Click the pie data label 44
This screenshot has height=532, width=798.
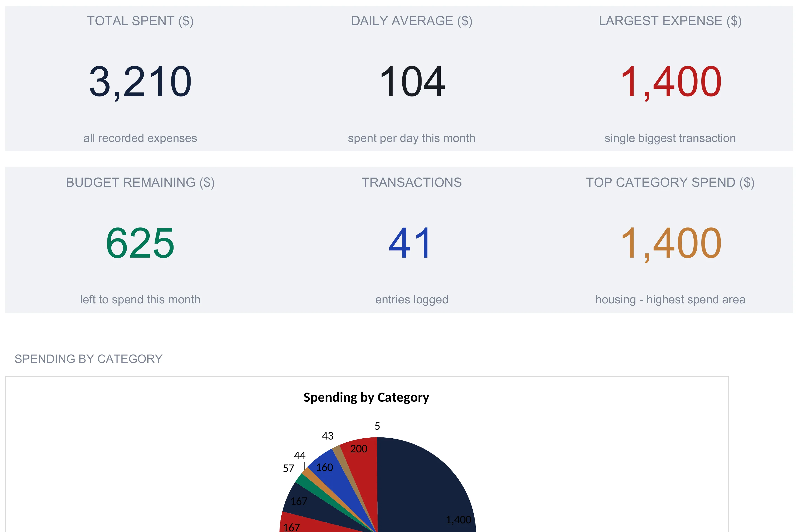click(300, 455)
